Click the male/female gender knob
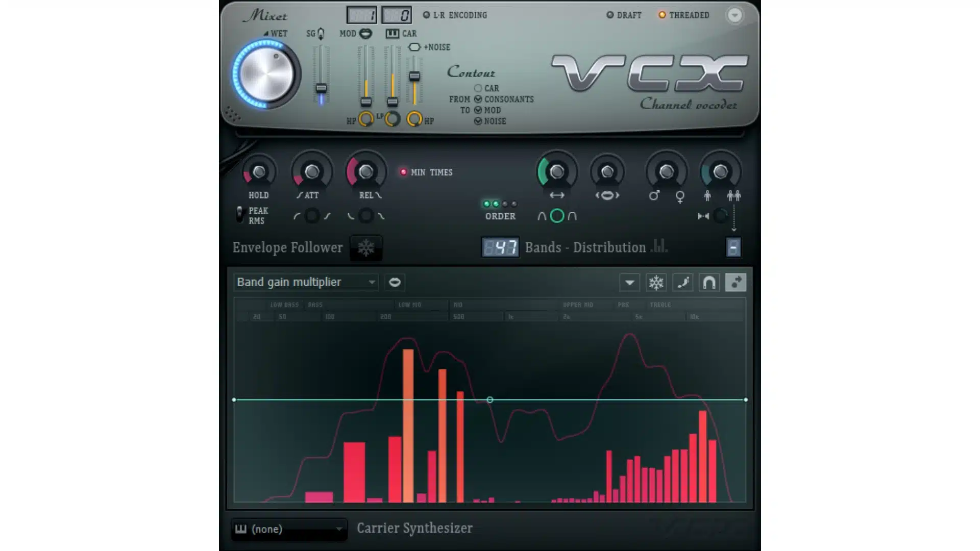 click(x=666, y=172)
